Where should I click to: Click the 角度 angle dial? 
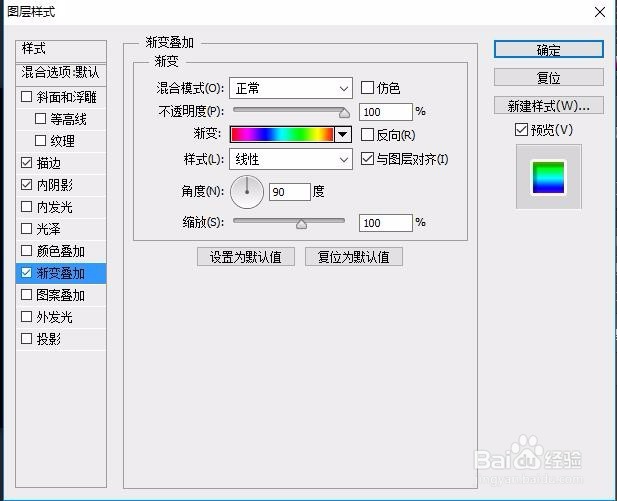[x=247, y=192]
